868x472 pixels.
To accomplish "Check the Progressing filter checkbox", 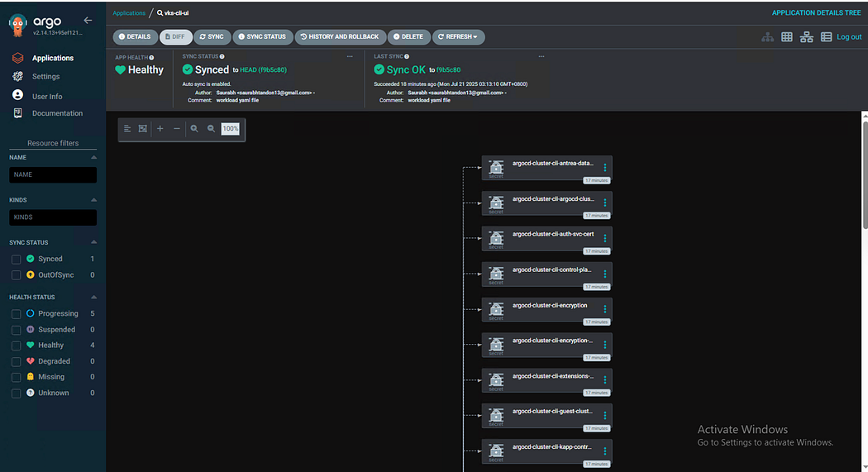I will (x=16, y=314).
